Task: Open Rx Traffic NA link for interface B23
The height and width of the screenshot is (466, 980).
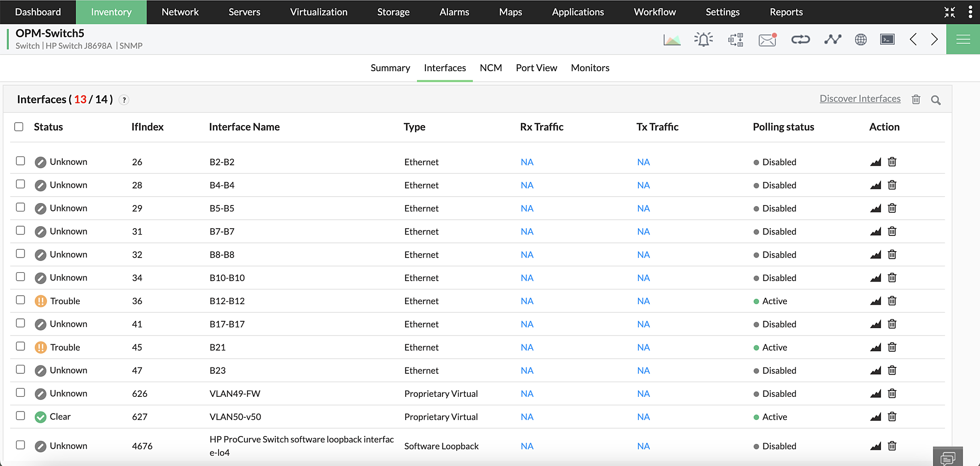Action: tap(527, 370)
